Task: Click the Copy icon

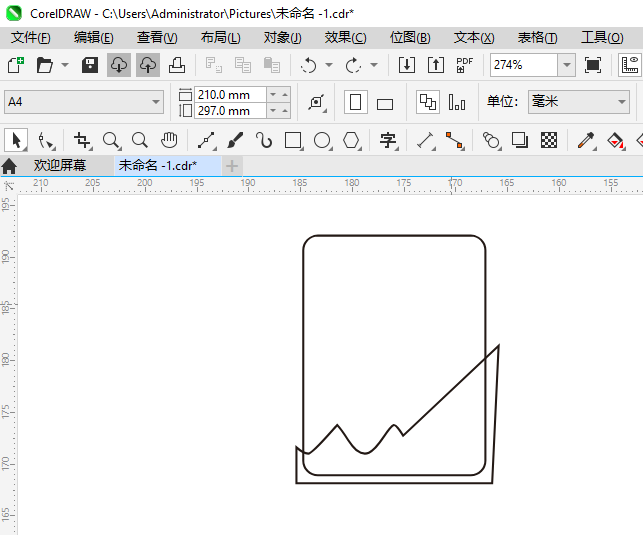Action: (243, 65)
